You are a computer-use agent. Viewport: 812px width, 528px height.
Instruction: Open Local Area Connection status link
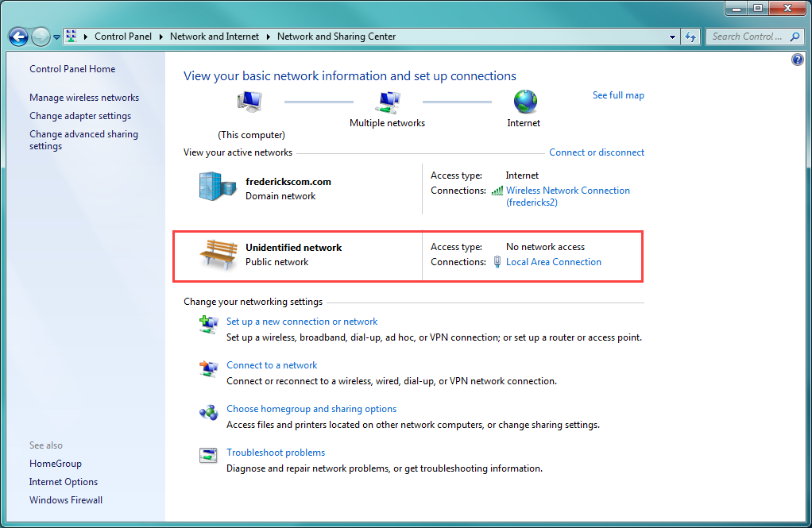tap(554, 262)
